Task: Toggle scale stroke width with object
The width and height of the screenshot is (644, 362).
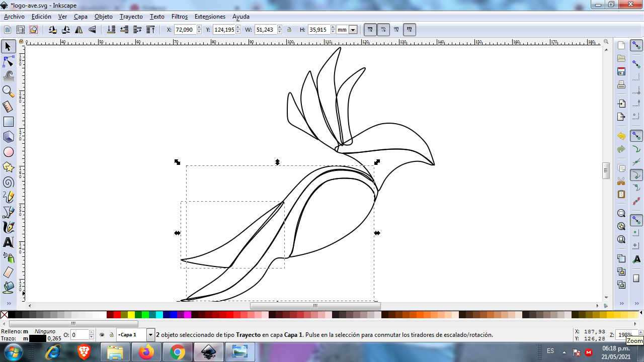Action: coord(370,30)
